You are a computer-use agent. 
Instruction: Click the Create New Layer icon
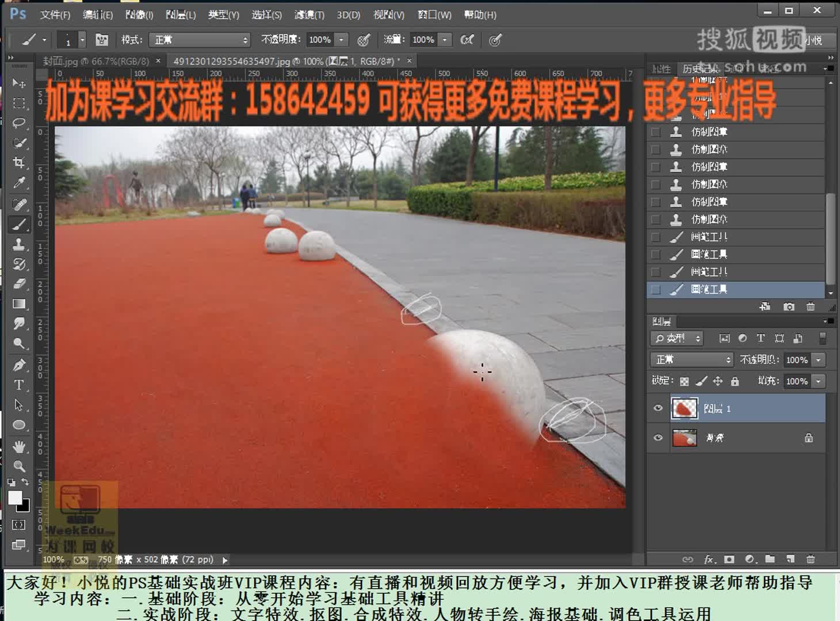point(791,559)
